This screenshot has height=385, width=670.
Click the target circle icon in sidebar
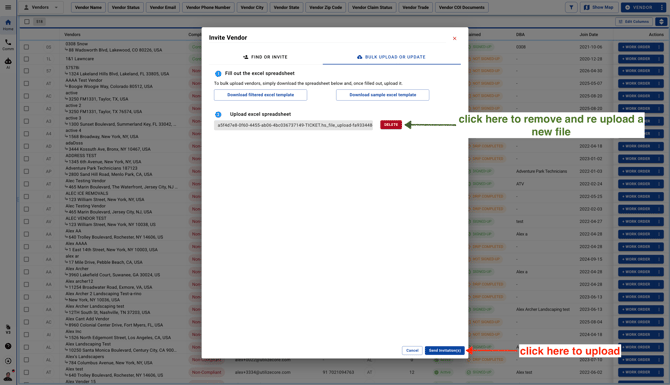8,361
